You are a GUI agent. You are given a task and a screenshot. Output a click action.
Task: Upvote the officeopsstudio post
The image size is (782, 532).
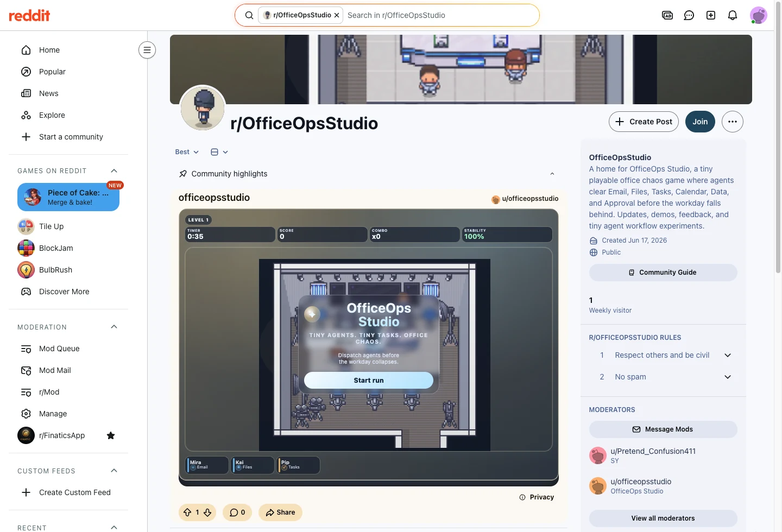tap(187, 512)
